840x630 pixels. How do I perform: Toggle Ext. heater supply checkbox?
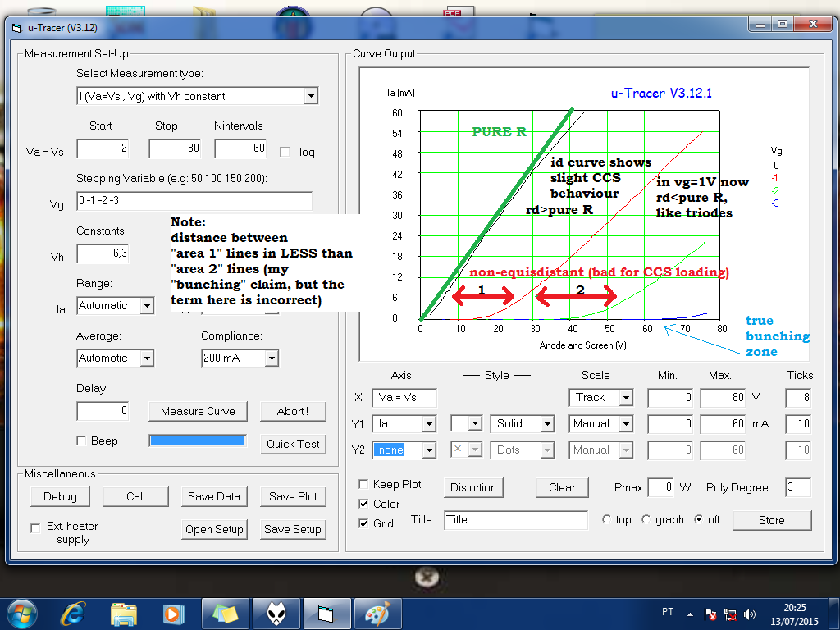click(x=35, y=528)
